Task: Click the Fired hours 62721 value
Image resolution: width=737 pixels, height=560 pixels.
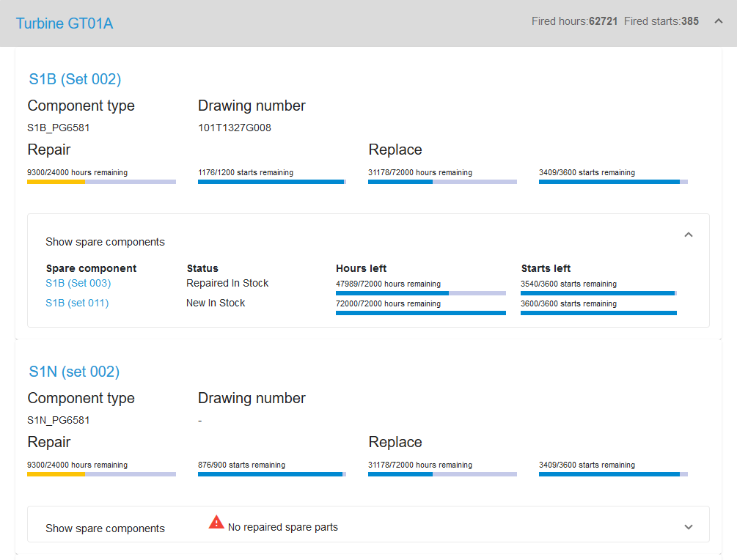Action: pos(604,21)
